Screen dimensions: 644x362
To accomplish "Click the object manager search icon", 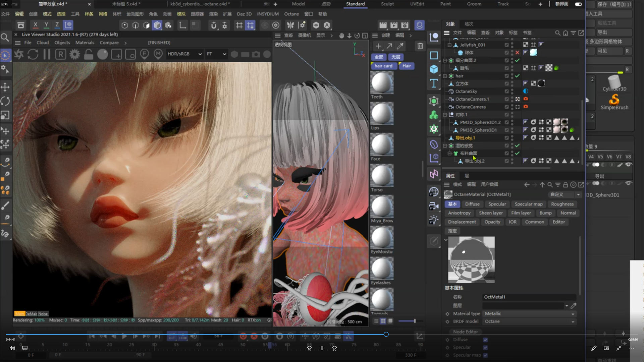I will 557,33.
